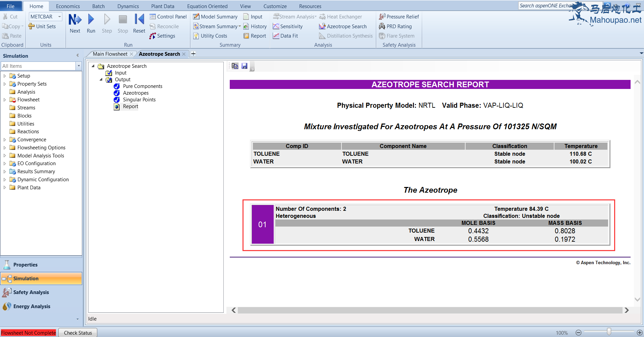Launch Sensitivity analysis
This screenshot has width=644, height=337.
[288, 26]
